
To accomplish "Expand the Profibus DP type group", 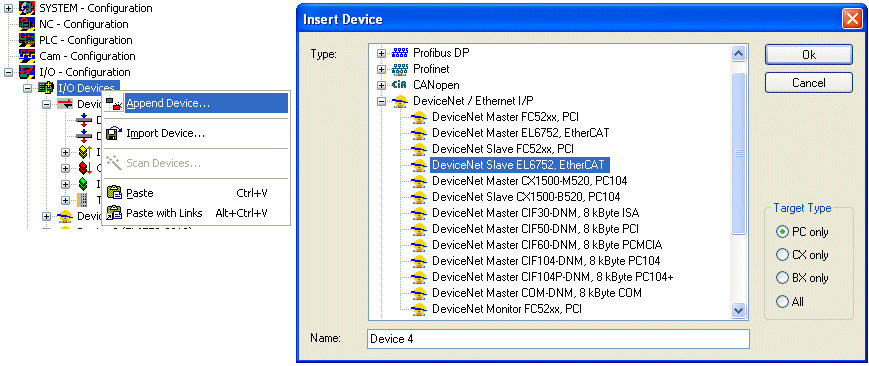I will click(381, 54).
